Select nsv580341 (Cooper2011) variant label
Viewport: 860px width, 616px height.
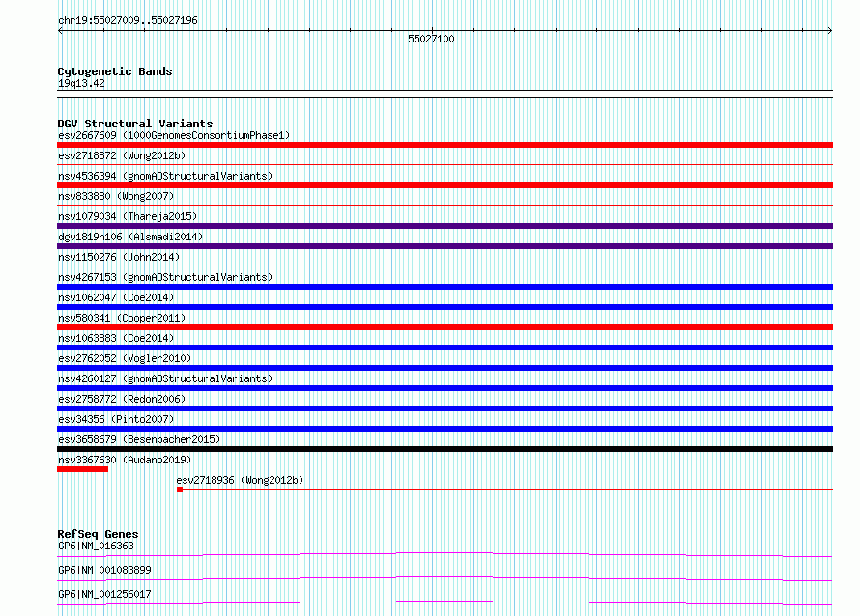pos(122,318)
